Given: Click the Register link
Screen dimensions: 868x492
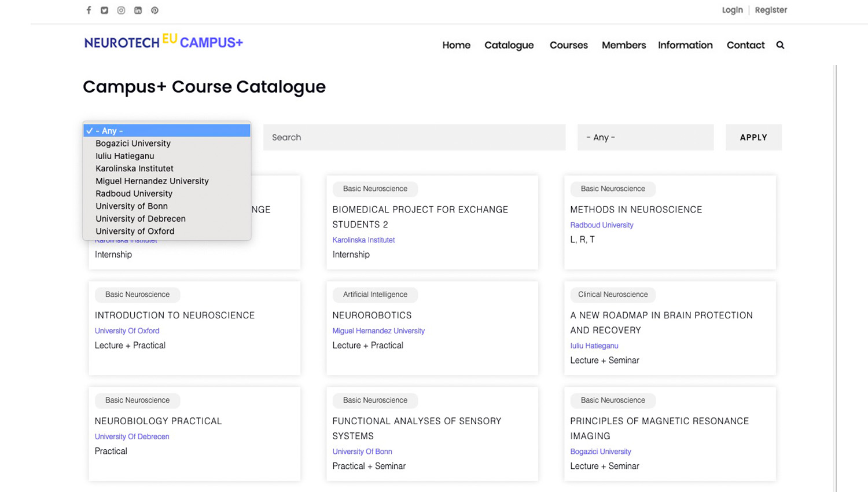Looking at the screenshot, I should point(771,10).
